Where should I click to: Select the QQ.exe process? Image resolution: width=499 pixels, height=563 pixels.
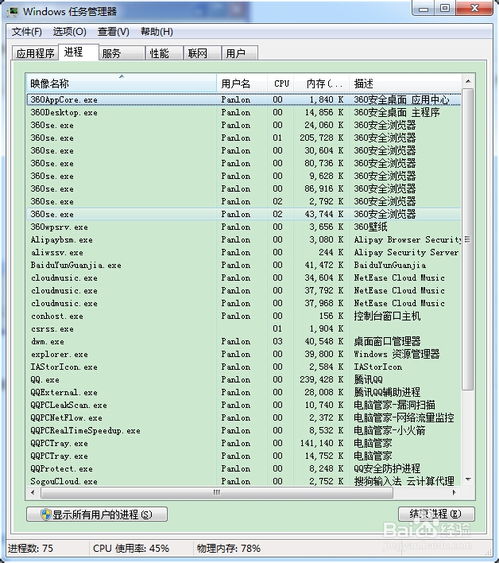pos(244,380)
